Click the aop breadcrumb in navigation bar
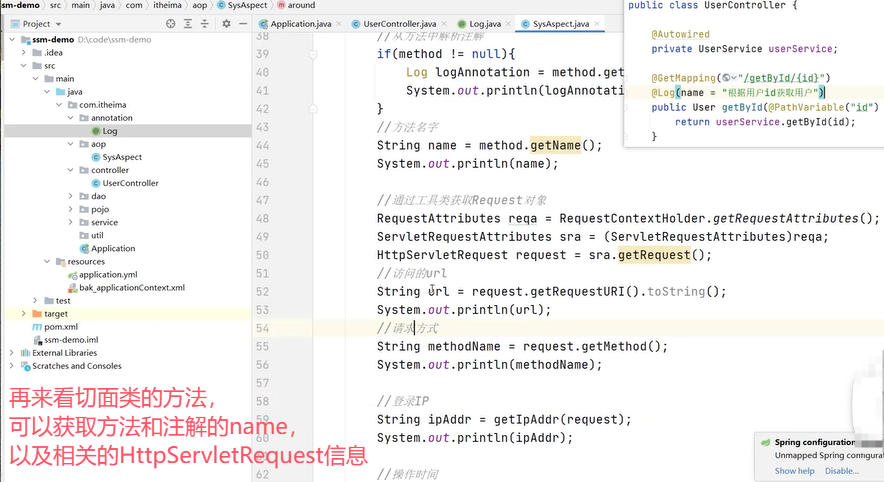 click(x=200, y=5)
